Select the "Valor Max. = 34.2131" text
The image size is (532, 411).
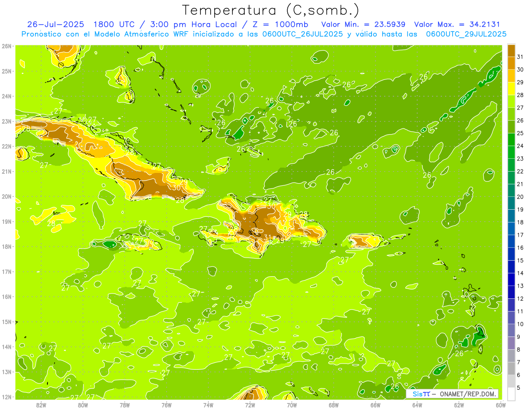click(457, 24)
